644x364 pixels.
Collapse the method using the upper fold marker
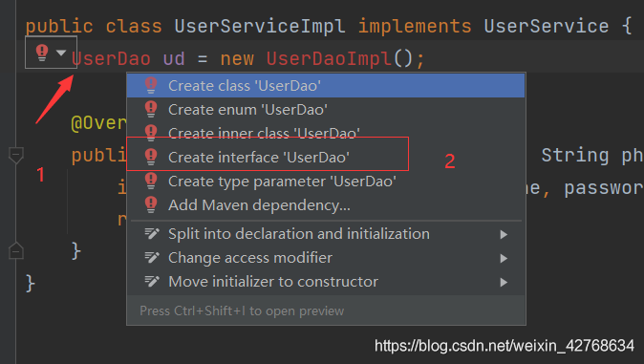point(16,156)
